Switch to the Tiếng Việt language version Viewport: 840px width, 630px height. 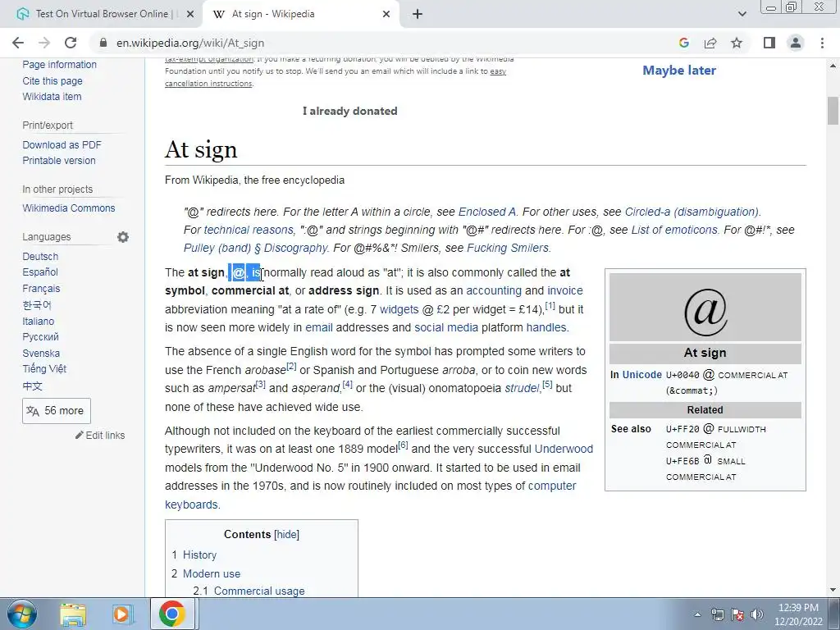pyautogui.click(x=44, y=368)
